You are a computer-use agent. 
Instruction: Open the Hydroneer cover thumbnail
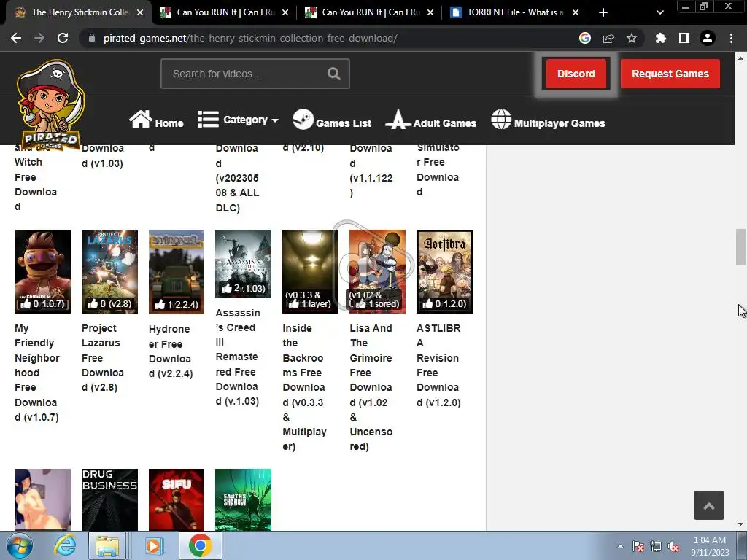point(177,272)
